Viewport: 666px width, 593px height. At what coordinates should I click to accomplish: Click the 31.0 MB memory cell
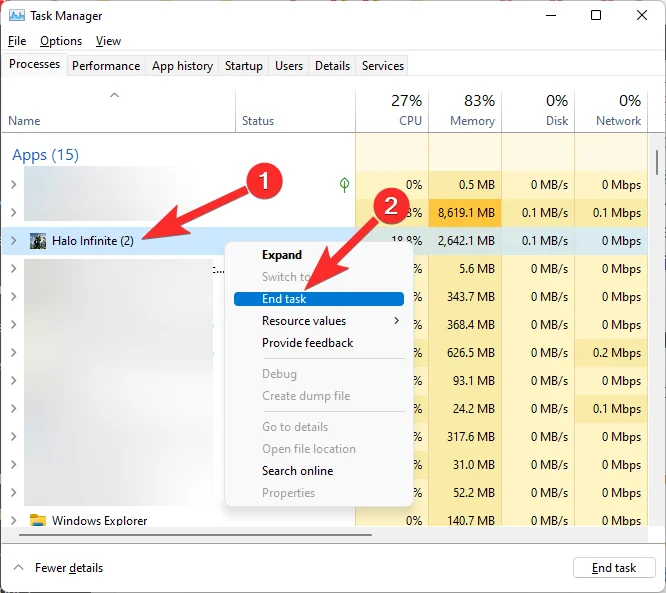pyautogui.click(x=465, y=465)
